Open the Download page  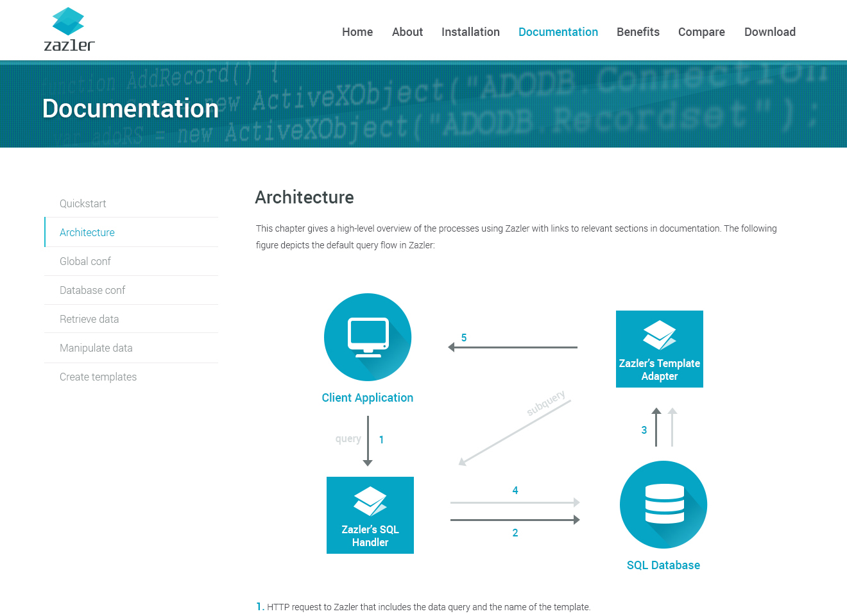769,32
